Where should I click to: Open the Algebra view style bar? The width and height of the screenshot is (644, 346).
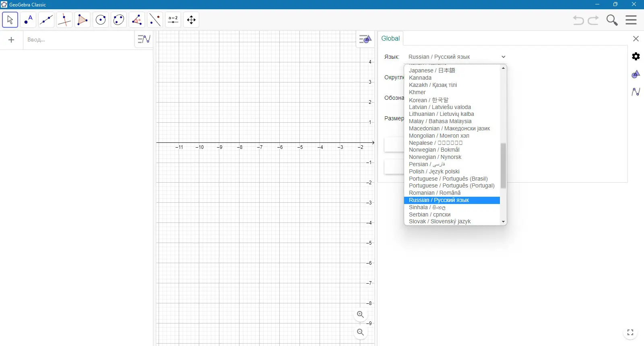[144, 39]
